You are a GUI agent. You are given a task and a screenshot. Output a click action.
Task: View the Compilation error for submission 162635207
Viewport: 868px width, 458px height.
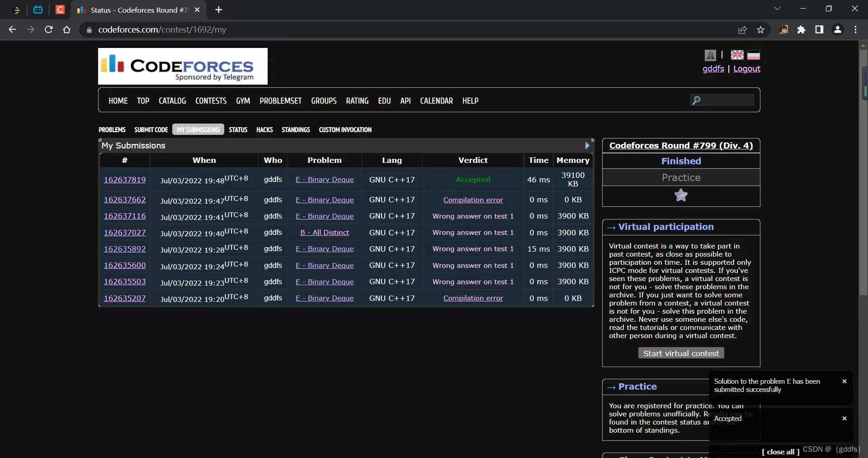click(x=473, y=298)
